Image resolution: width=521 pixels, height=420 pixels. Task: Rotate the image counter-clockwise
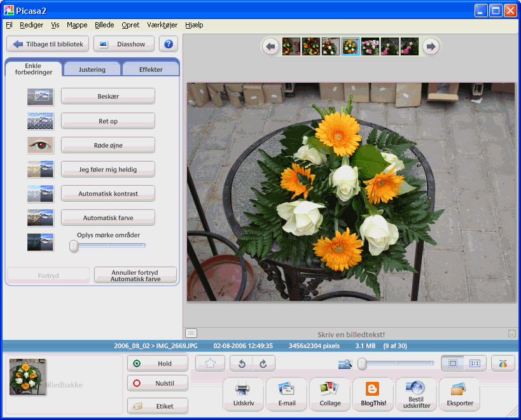[242, 363]
